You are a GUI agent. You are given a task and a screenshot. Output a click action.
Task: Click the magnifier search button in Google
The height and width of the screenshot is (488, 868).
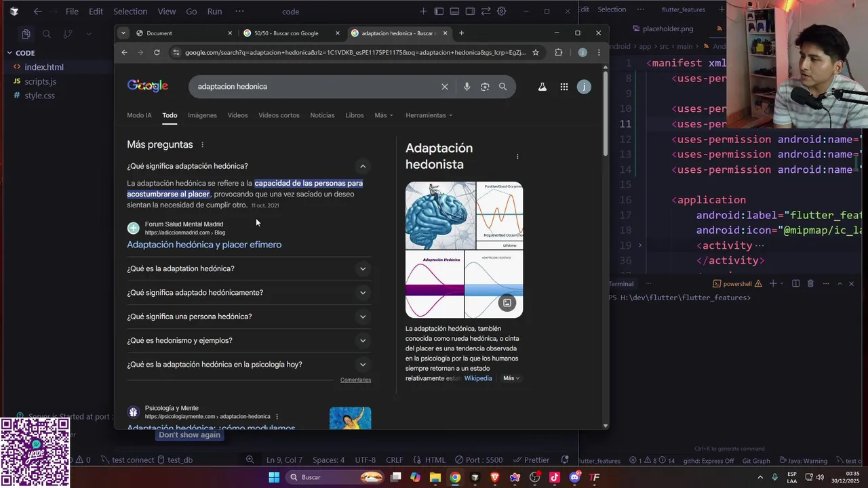[502, 87]
